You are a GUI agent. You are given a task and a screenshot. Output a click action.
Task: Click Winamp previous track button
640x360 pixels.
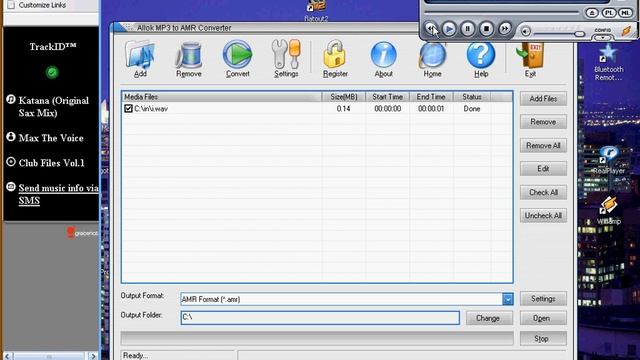click(x=430, y=29)
